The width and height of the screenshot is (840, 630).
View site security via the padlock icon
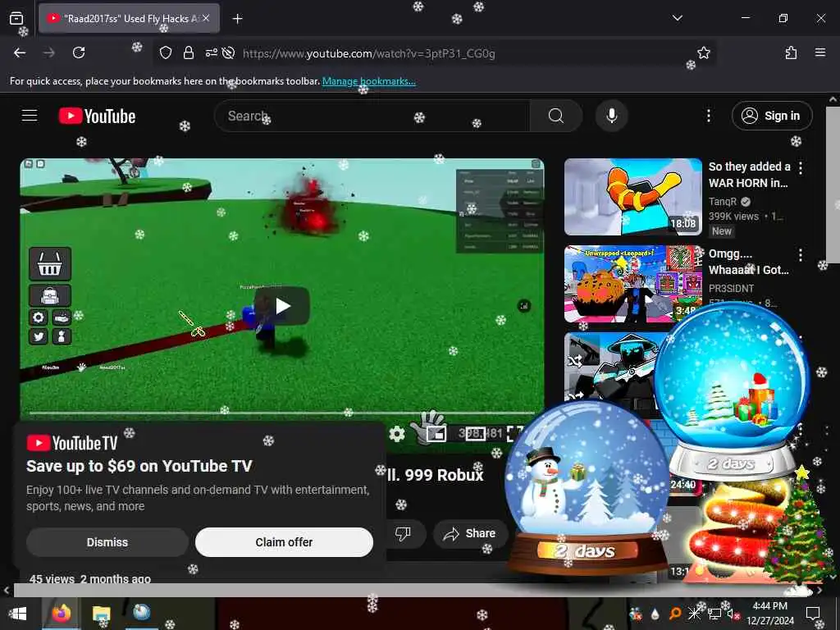(188, 52)
